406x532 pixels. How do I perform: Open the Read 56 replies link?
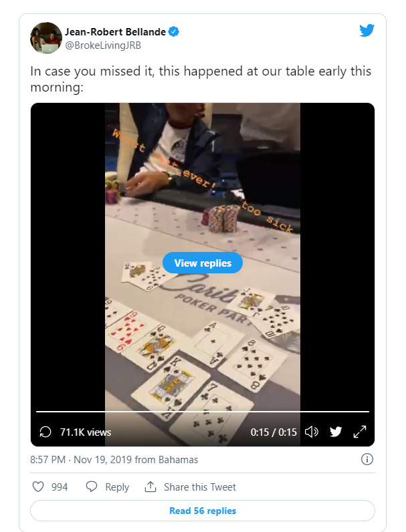click(203, 511)
